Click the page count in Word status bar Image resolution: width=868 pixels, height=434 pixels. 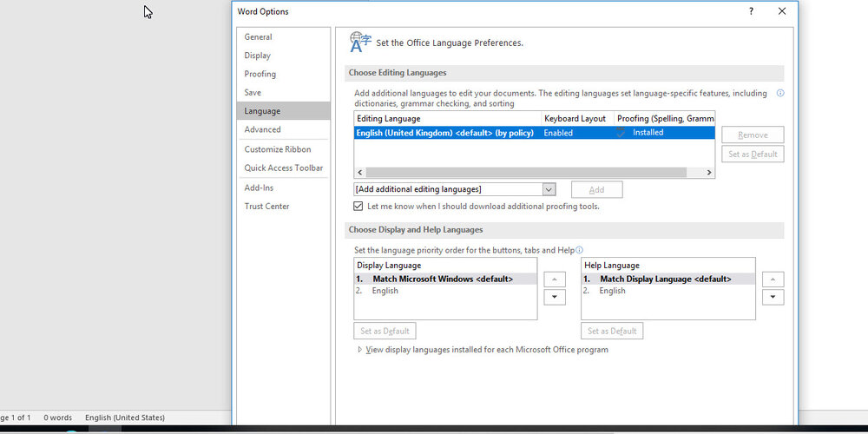tap(16, 418)
